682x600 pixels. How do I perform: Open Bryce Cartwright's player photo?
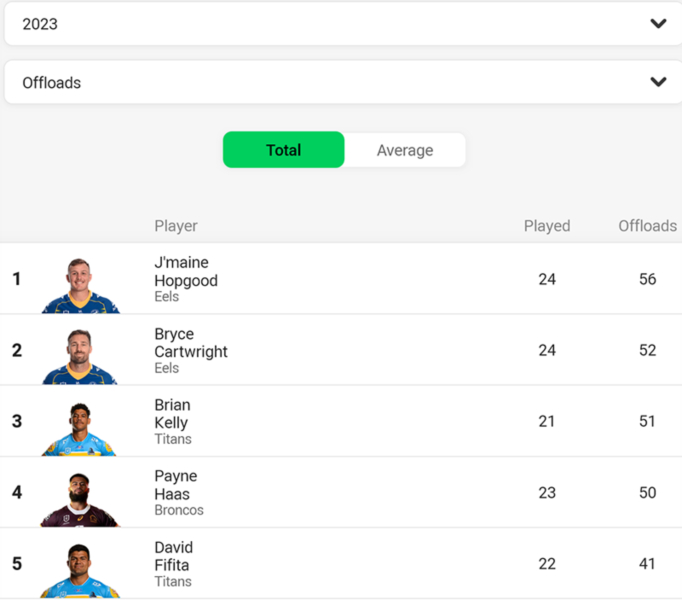[80, 356]
